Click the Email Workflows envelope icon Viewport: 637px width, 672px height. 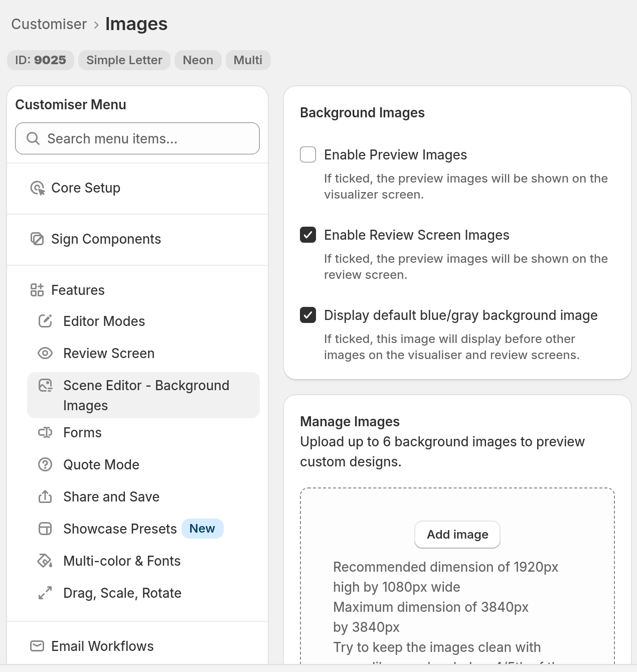(x=38, y=646)
